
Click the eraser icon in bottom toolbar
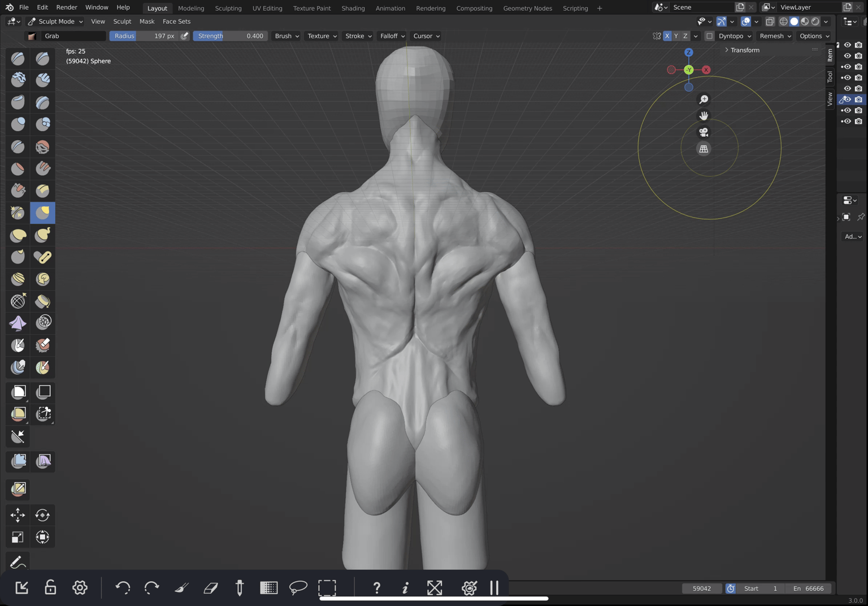pyautogui.click(x=210, y=588)
